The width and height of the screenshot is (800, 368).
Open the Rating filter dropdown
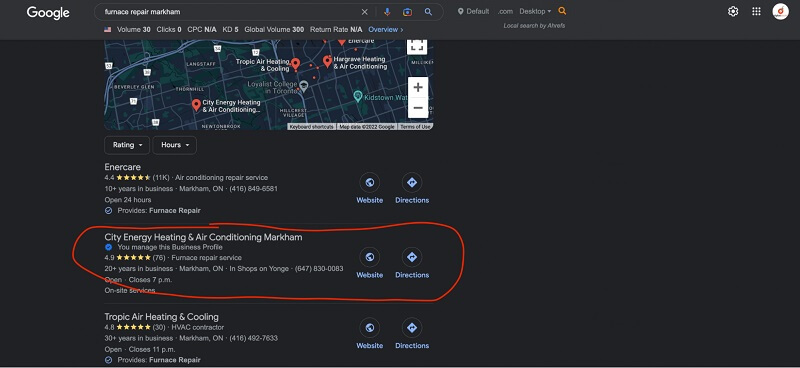(127, 145)
